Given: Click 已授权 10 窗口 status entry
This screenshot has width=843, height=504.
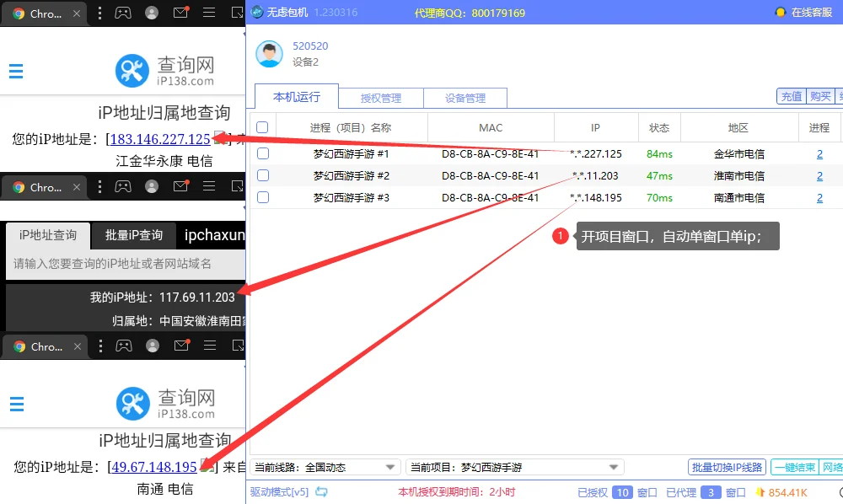Looking at the screenshot, I should tap(617, 492).
